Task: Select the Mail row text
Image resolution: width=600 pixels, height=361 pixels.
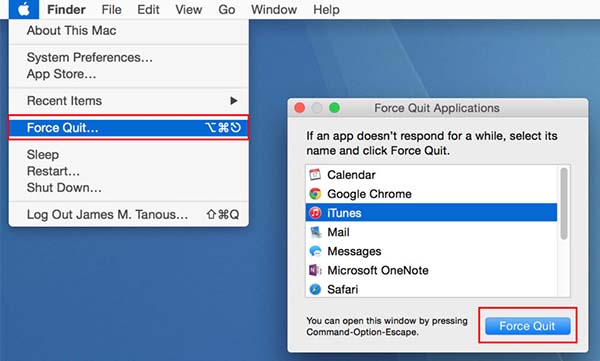Action: coord(338,232)
